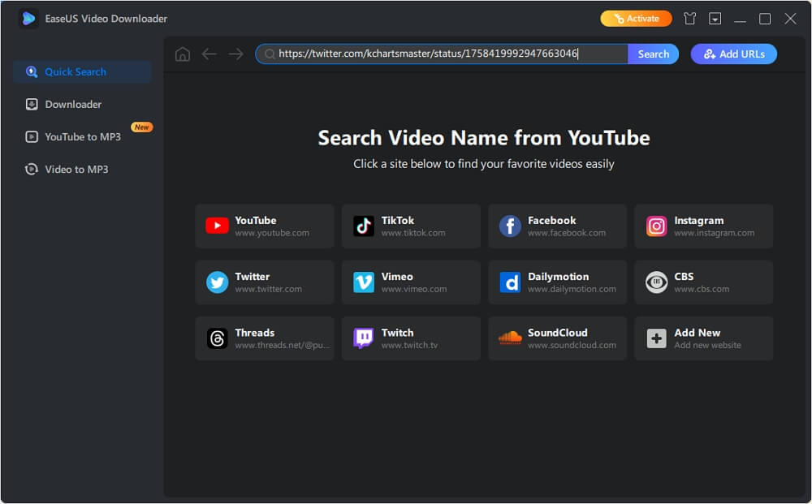The width and height of the screenshot is (812, 504).
Task: Maximize the EaseUS window
Action: click(x=765, y=19)
